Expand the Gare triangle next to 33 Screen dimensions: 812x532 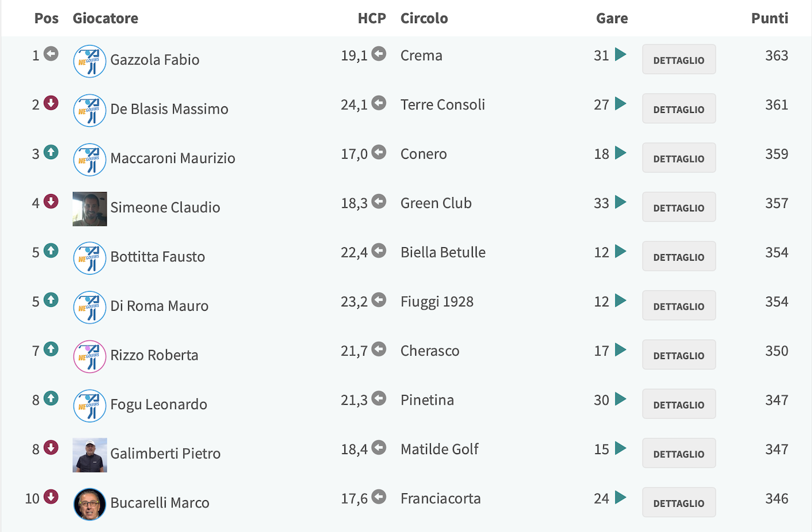pyautogui.click(x=620, y=202)
